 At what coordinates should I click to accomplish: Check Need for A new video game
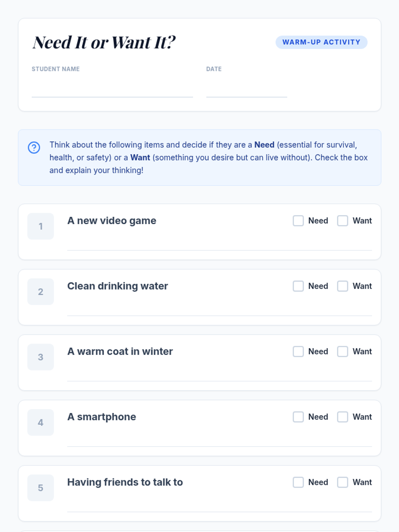[298, 221]
